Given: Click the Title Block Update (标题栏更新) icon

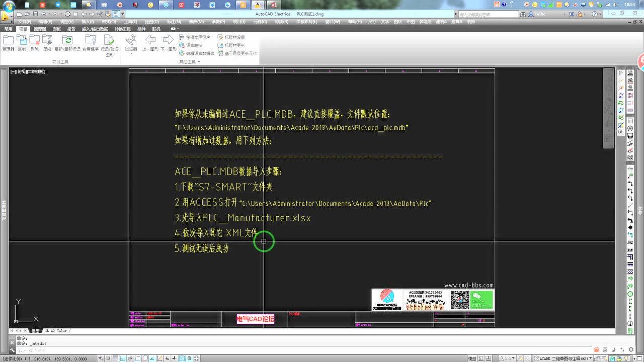Looking at the screenshot, I should click(x=231, y=45).
